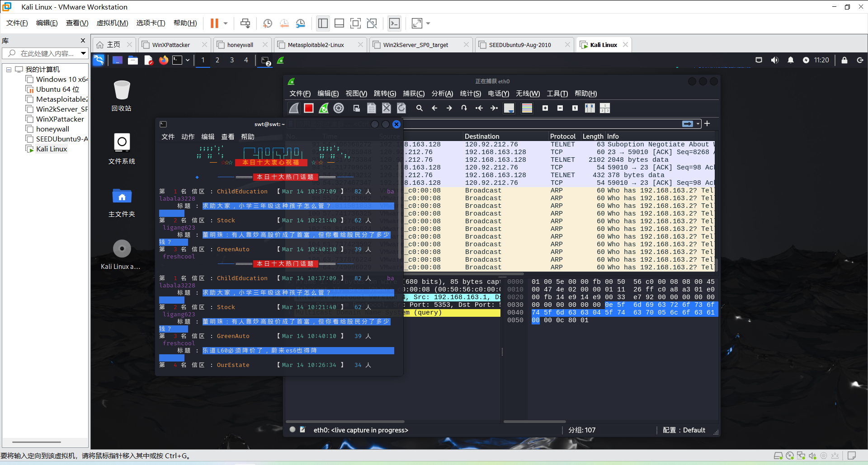This screenshot has width=868, height=465.
Task: Take a VMware snapshot
Action: point(268,23)
